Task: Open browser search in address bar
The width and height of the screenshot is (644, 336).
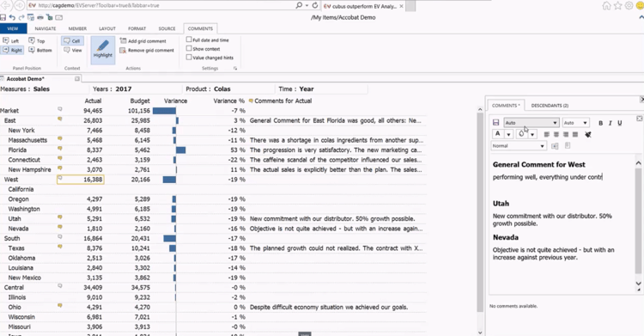Action: 299,5
